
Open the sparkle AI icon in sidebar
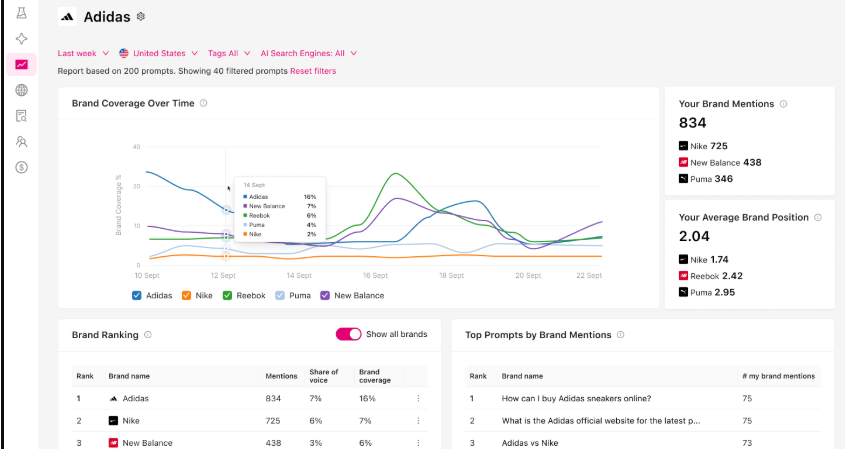(x=21, y=39)
